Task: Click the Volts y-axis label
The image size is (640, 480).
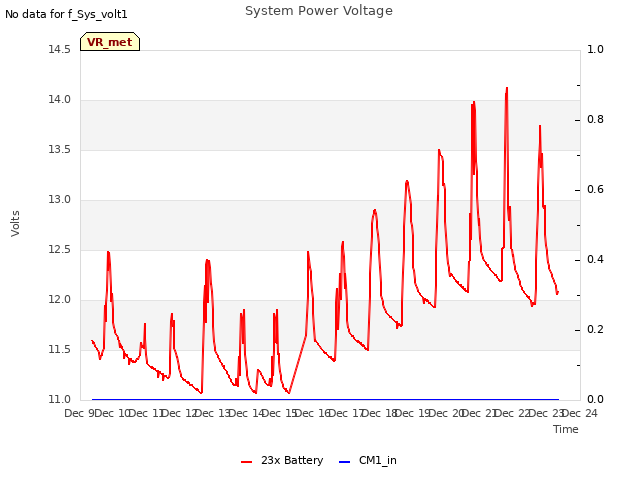Action: point(15,224)
